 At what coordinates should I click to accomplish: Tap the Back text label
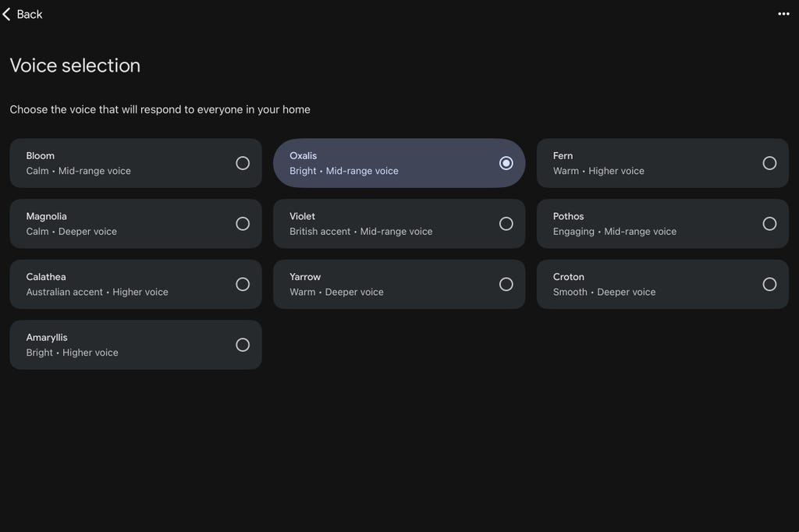tap(30, 14)
